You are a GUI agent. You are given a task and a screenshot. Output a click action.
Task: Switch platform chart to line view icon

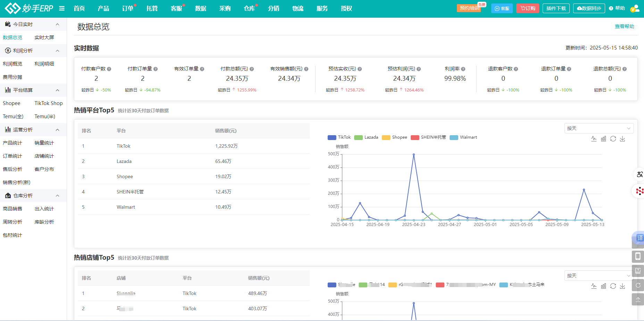click(x=594, y=139)
